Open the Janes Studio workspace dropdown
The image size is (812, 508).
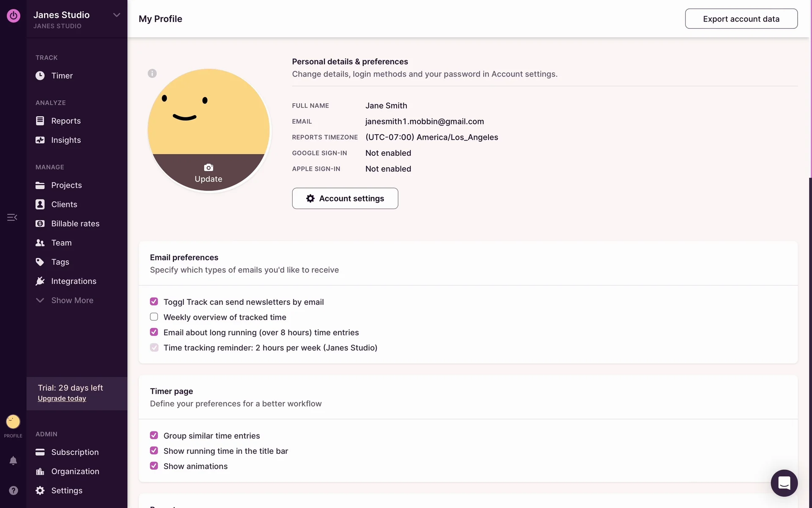click(116, 15)
